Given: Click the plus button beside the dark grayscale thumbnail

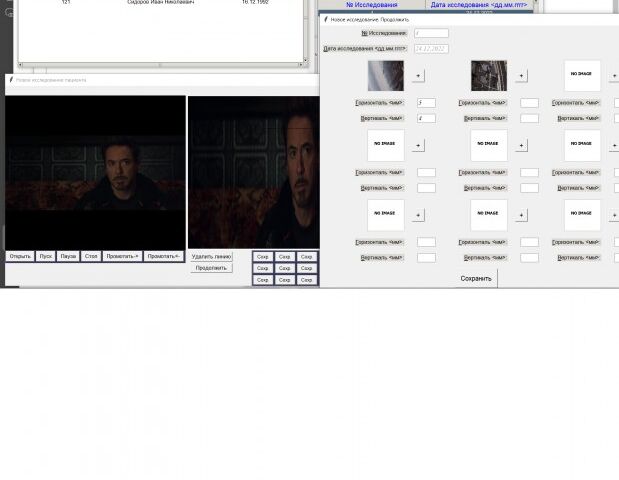Looking at the screenshot, I should pos(521,75).
